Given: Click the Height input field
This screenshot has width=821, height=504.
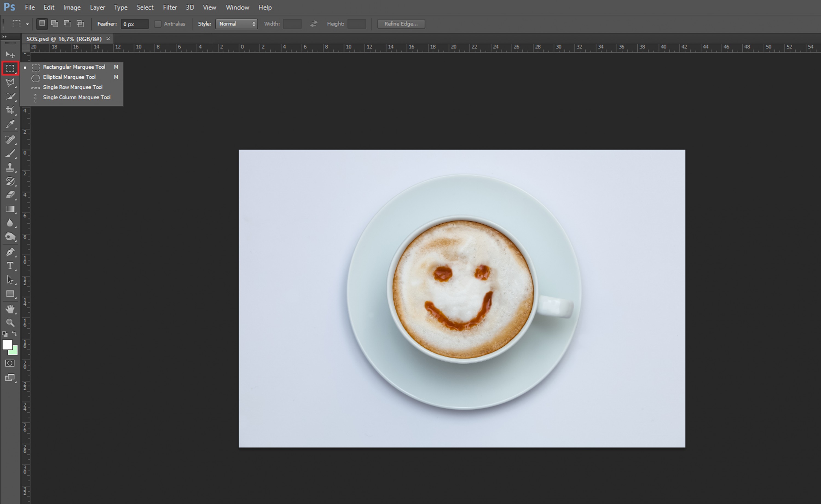Looking at the screenshot, I should tap(357, 24).
